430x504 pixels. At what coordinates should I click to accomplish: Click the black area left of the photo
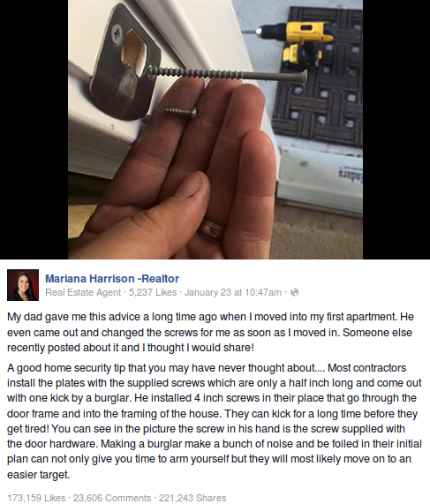coord(34,129)
